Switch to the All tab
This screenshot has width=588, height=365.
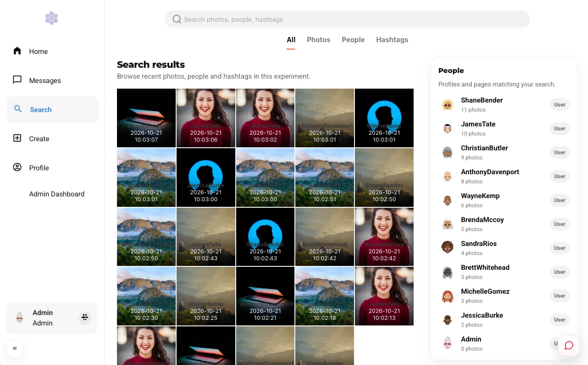click(291, 40)
